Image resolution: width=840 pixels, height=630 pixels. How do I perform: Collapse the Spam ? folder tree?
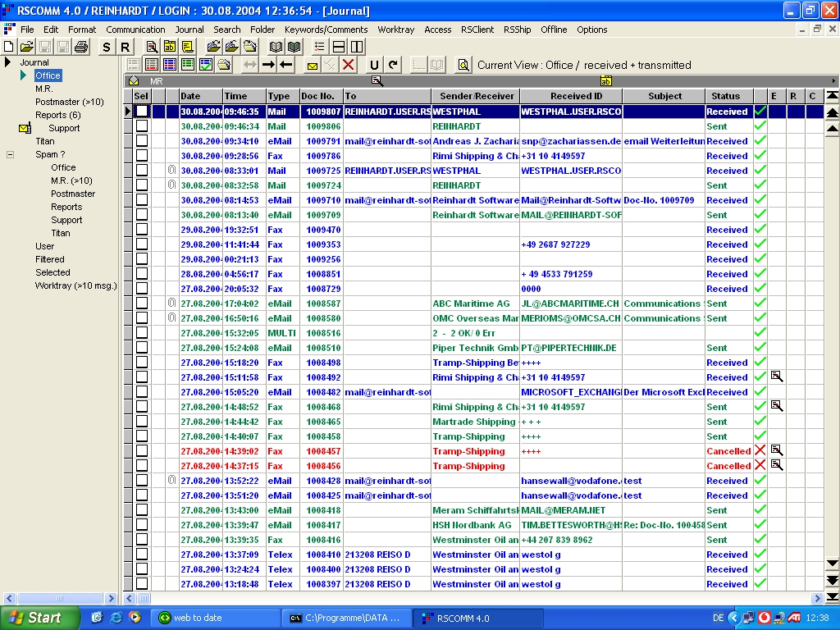(11, 154)
